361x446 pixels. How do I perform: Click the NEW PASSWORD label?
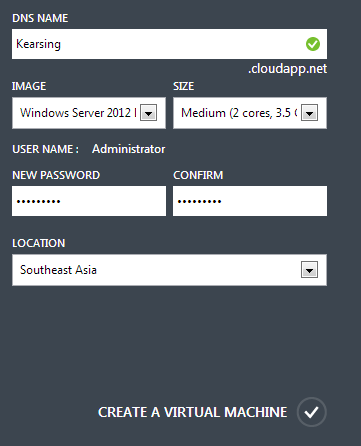[56, 175]
